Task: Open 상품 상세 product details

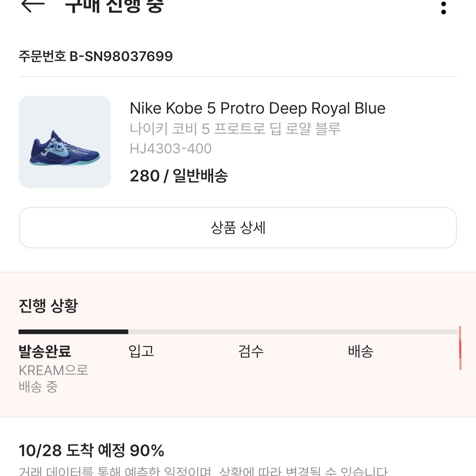Action: (238, 226)
